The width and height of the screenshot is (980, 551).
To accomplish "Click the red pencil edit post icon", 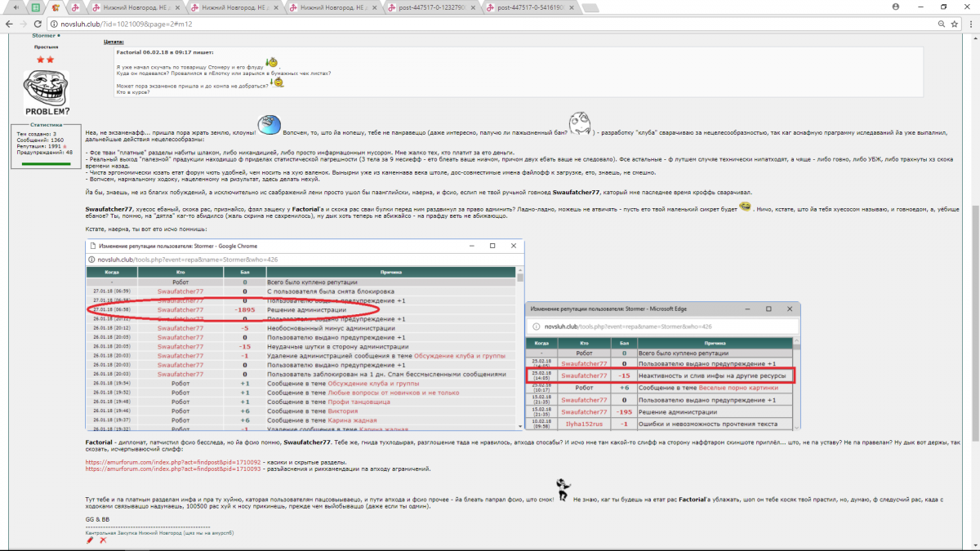I will [90, 540].
